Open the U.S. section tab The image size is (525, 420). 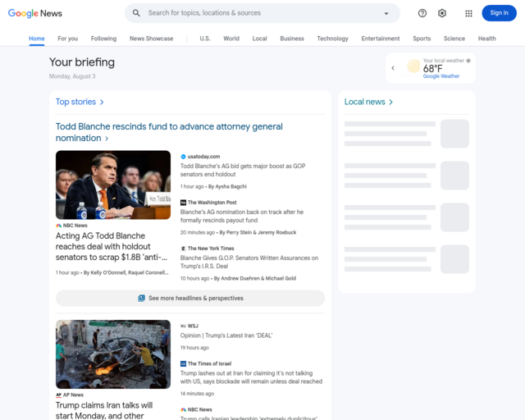pos(205,39)
